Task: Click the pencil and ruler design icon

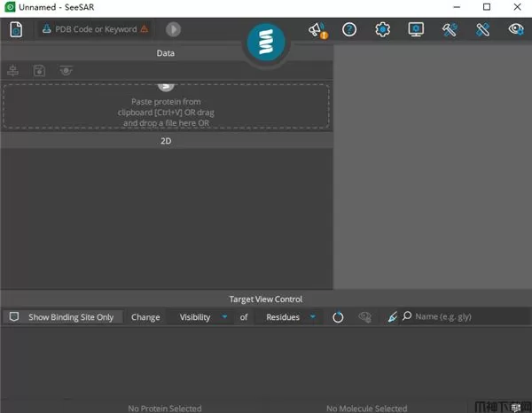Action: 482,29
